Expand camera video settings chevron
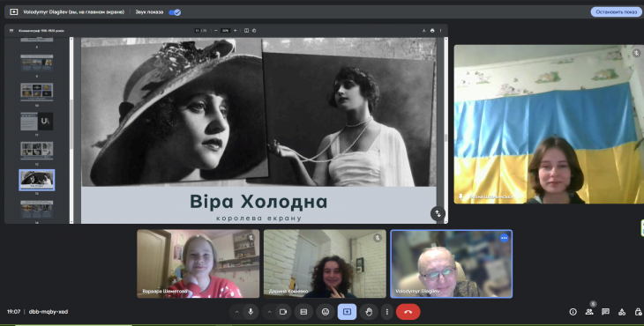The height and width of the screenshot is (326, 644). coord(269,312)
